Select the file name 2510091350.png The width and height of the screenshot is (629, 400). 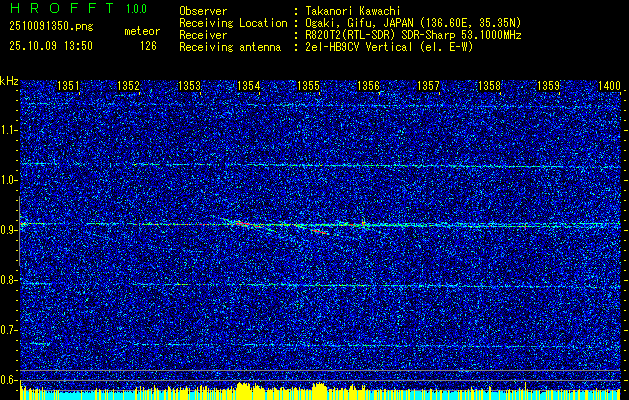point(51,27)
